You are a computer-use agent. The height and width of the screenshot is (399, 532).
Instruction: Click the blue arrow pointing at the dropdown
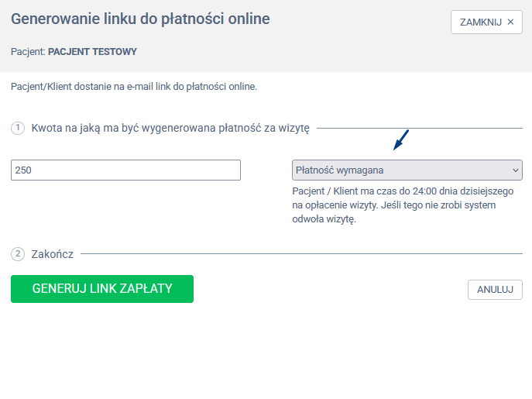tap(400, 140)
